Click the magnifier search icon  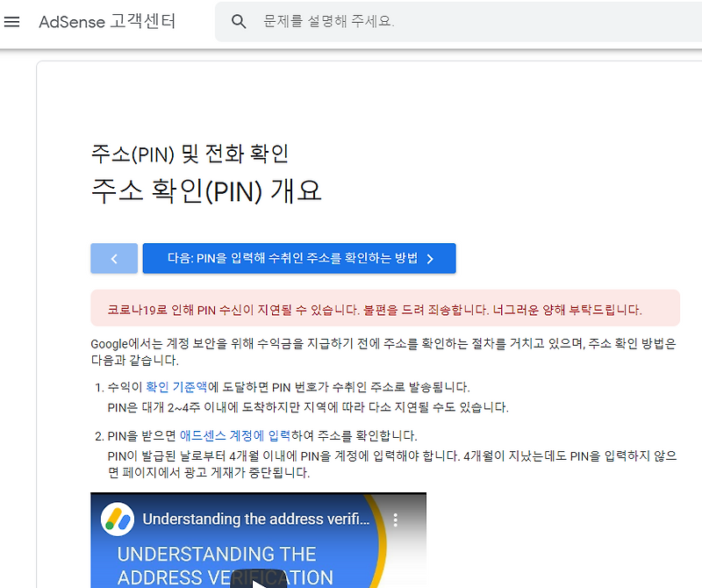point(239,21)
